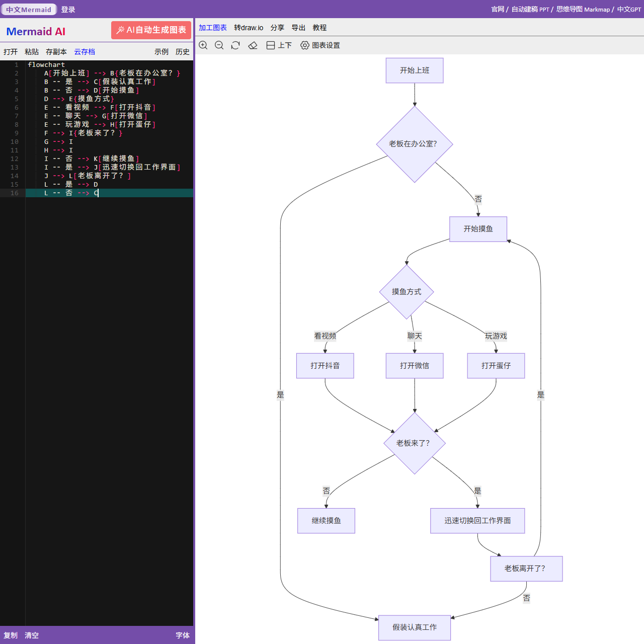Click 云存档 cloud save link
Image resolution: width=644 pixels, height=644 pixels.
point(85,52)
